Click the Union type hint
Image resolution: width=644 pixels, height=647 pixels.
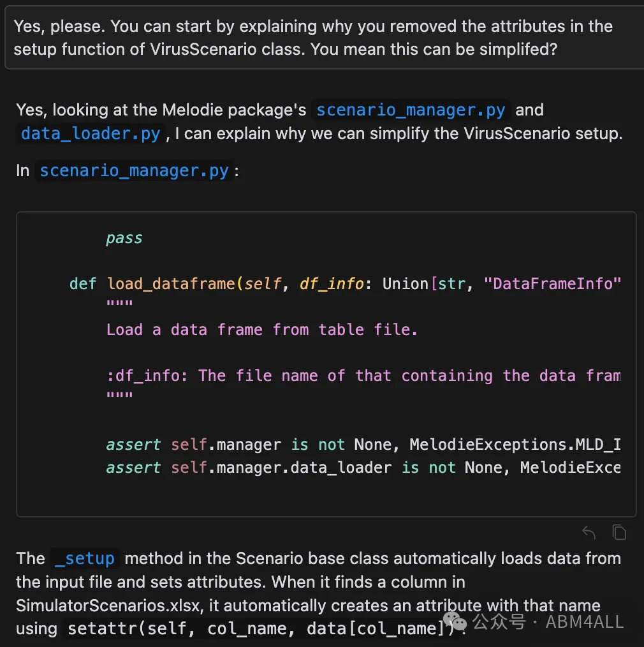pyautogui.click(x=406, y=284)
